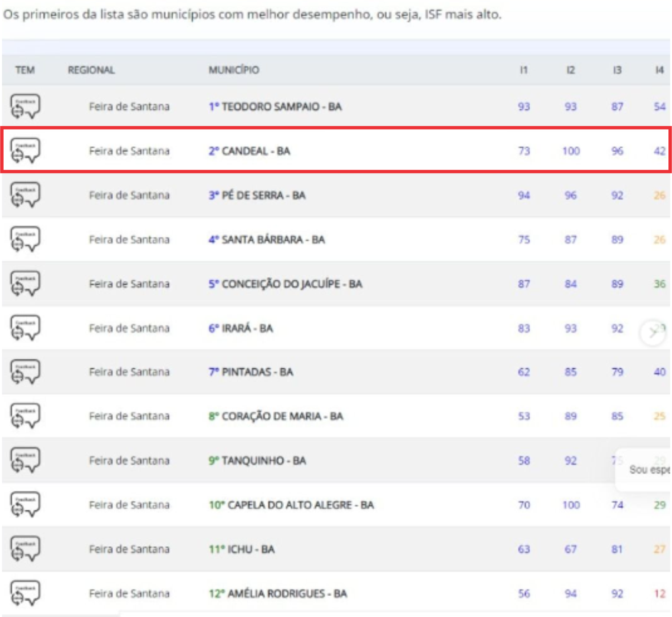672x617 pixels.
Task: Click the I1 column header
Action: coord(523,70)
